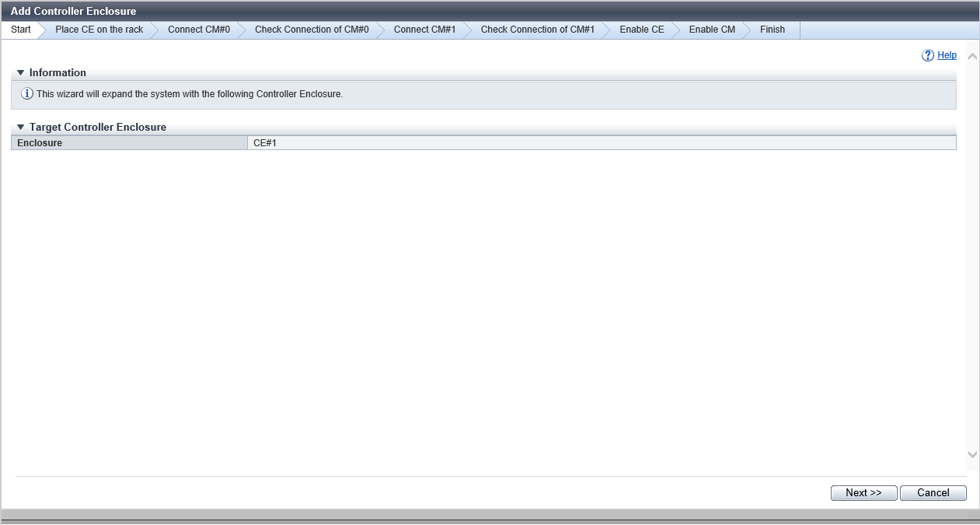Screen dimensions: 980x525
Task: Click the scrollbar down arrow
Action: click(x=972, y=454)
